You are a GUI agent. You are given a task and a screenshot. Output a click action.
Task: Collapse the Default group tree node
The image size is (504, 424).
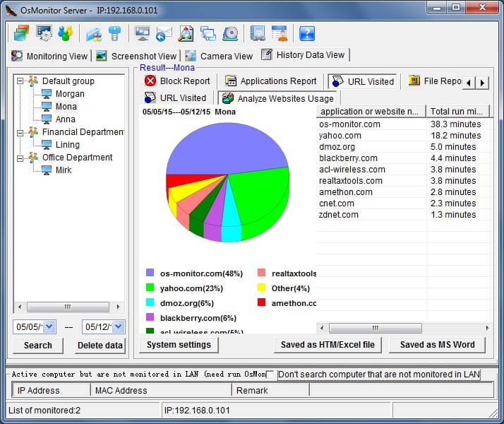coord(20,81)
